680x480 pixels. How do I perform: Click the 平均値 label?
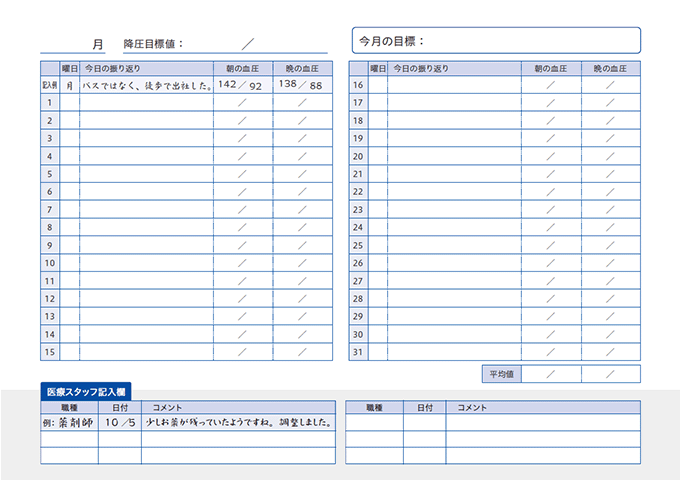[501, 374]
